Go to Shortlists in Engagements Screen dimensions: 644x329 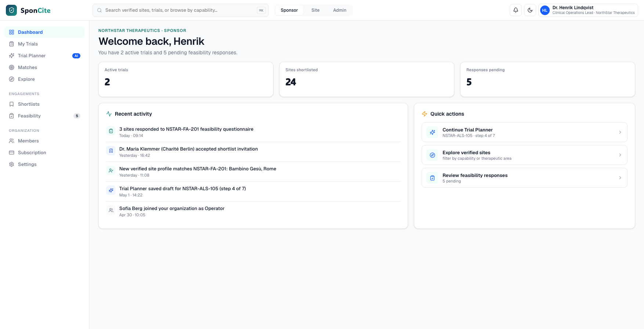pos(45,104)
